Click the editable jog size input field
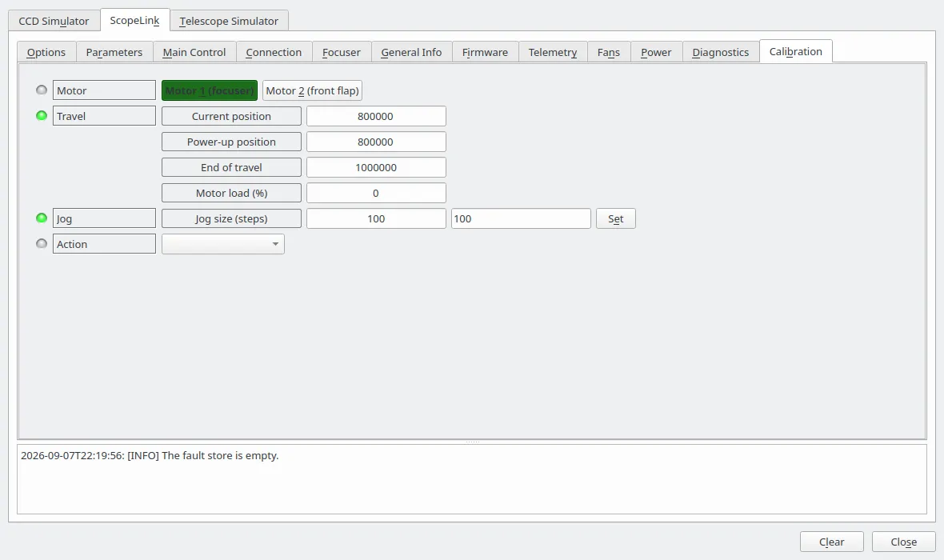The width and height of the screenshot is (944, 560). [x=521, y=218]
